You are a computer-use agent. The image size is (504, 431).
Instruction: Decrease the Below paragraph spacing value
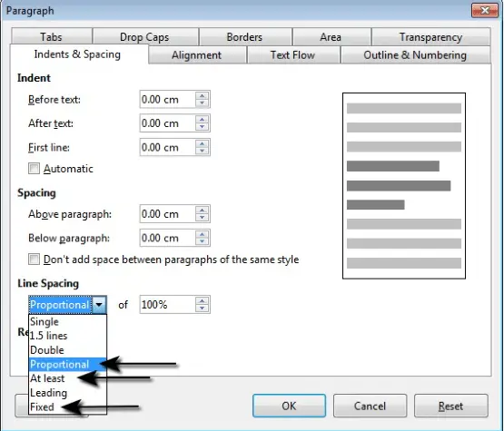coord(202,241)
